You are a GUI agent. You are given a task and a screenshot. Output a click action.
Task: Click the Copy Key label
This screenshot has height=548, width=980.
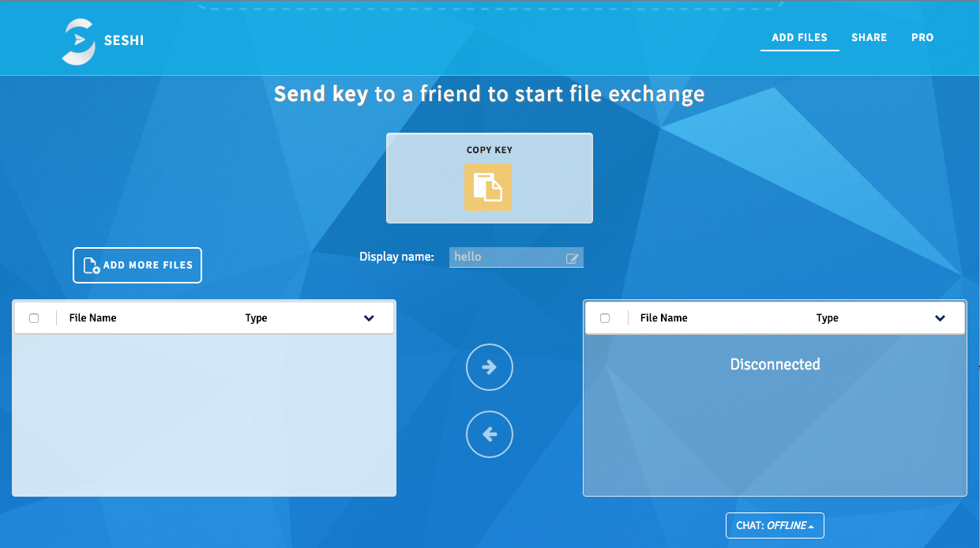tap(490, 150)
